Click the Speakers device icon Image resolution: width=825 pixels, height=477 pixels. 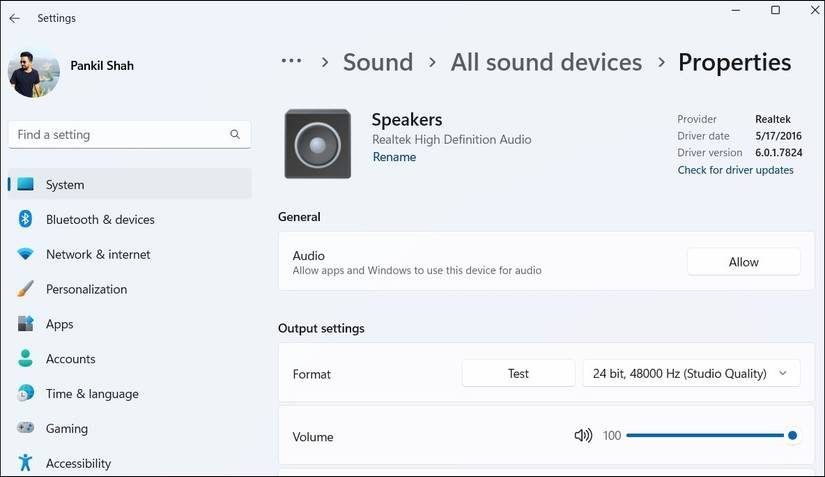tap(317, 144)
